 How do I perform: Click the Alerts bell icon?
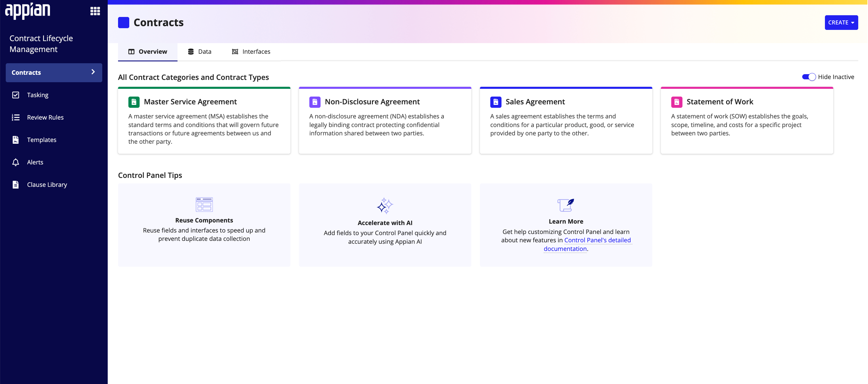tap(16, 162)
